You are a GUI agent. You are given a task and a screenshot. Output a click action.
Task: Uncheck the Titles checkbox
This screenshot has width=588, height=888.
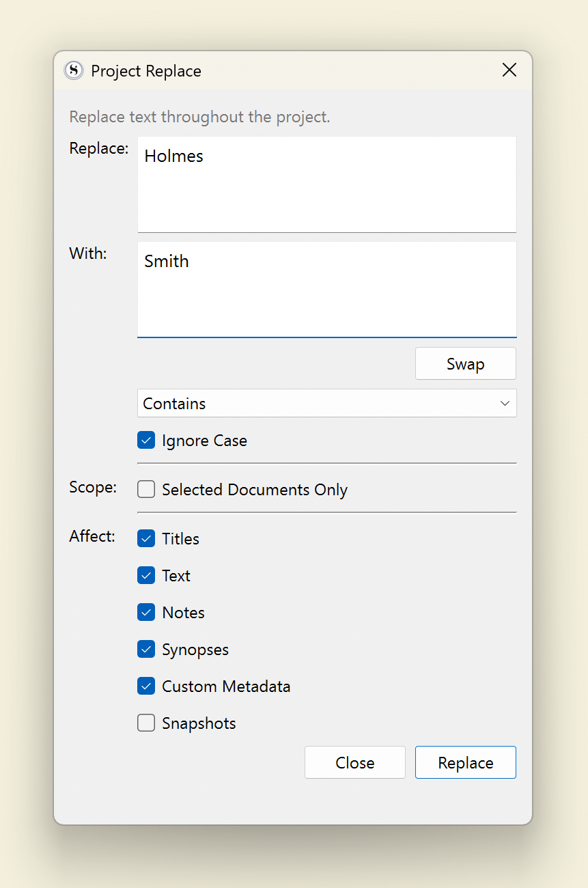146,539
